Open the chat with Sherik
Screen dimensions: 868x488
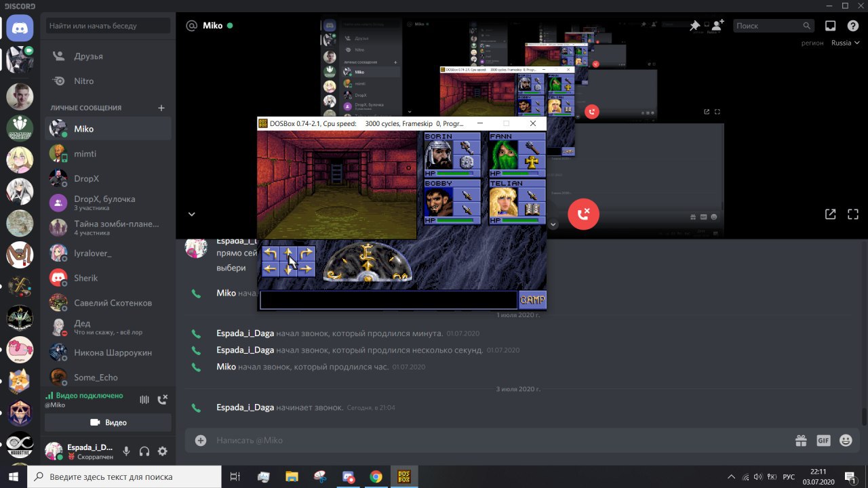[108, 278]
